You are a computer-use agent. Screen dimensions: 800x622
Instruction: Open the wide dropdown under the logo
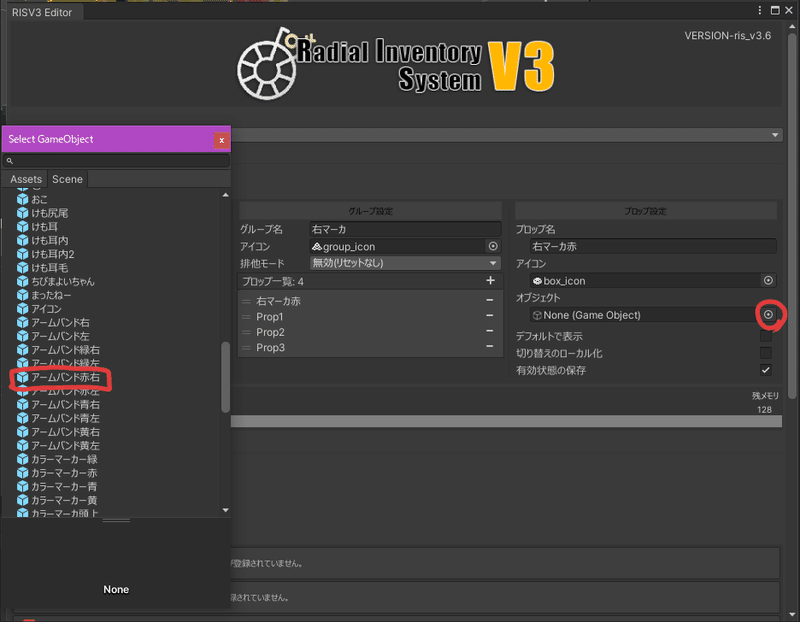click(x=507, y=135)
